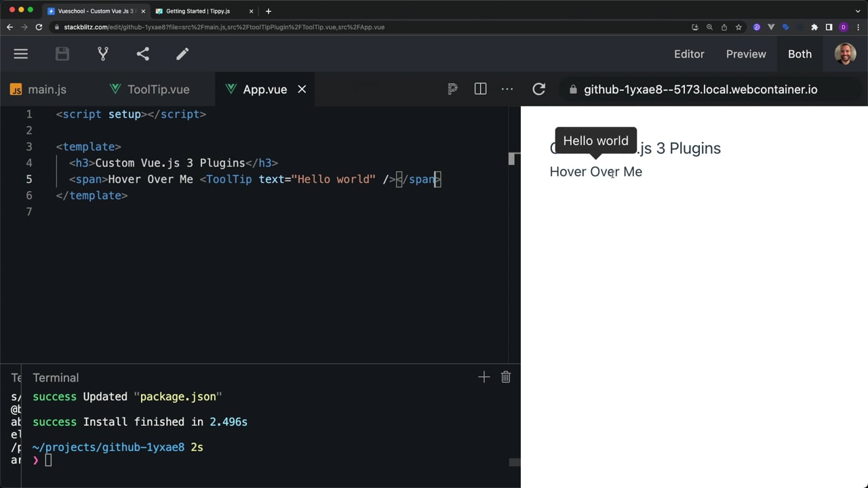Click the script setup line of code
Viewport: 868px width, 488px height.
(x=131, y=114)
